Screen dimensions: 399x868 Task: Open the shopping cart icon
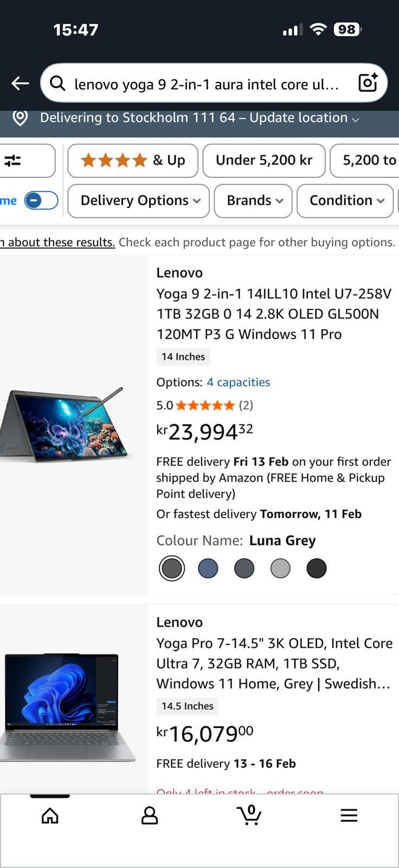tap(249, 815)
